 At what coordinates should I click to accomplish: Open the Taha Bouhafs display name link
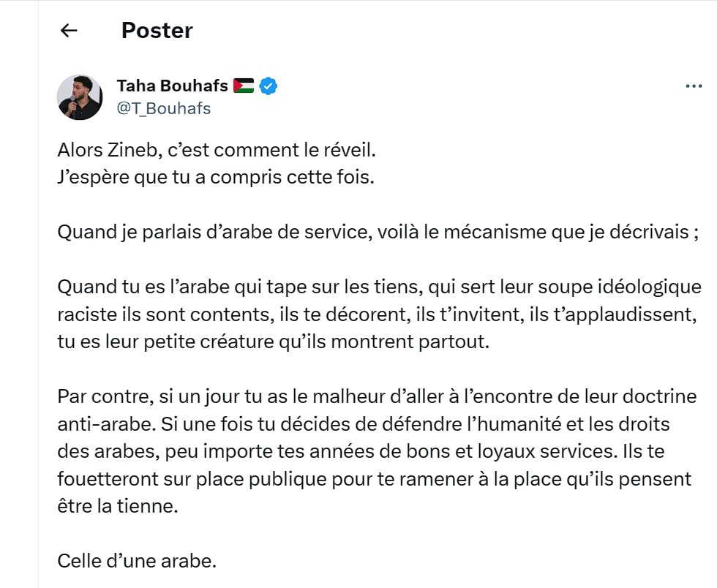click(173, 86)
